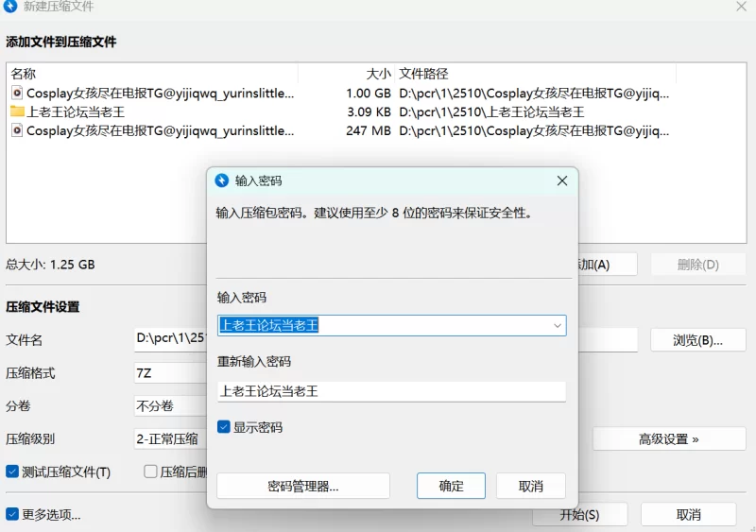Screen dimensions: 756x532
Task: Click the 文件名 path field
Action: [170, 338]
